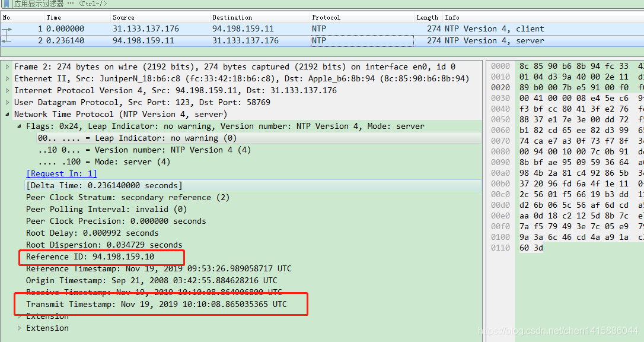Select the Ethernet II line

241,78
